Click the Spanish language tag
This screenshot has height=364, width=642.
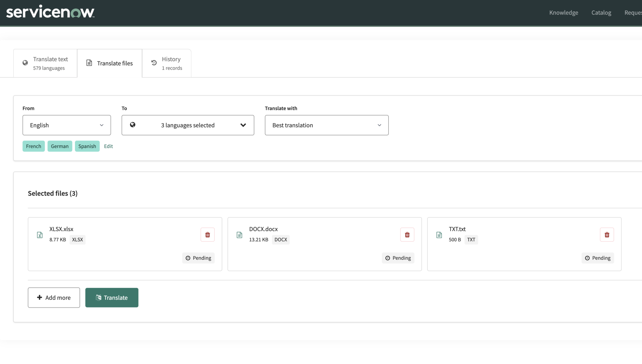coord(87,146)
